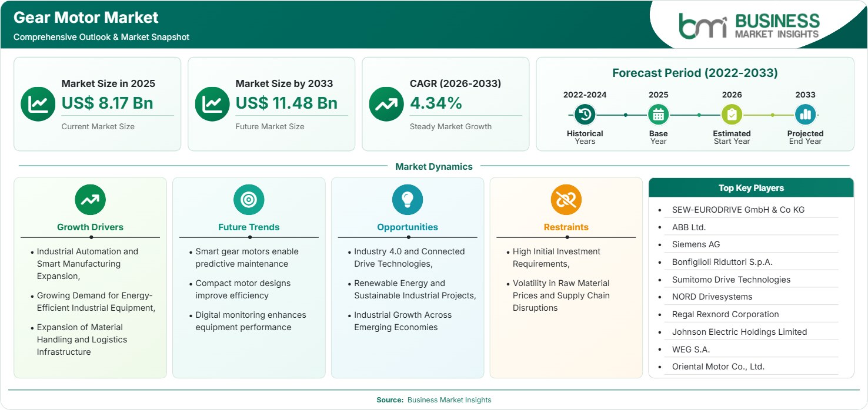Click the Restraints broken link icon
868x410 pixels.
pyautogui.click(x=566, y=200)
